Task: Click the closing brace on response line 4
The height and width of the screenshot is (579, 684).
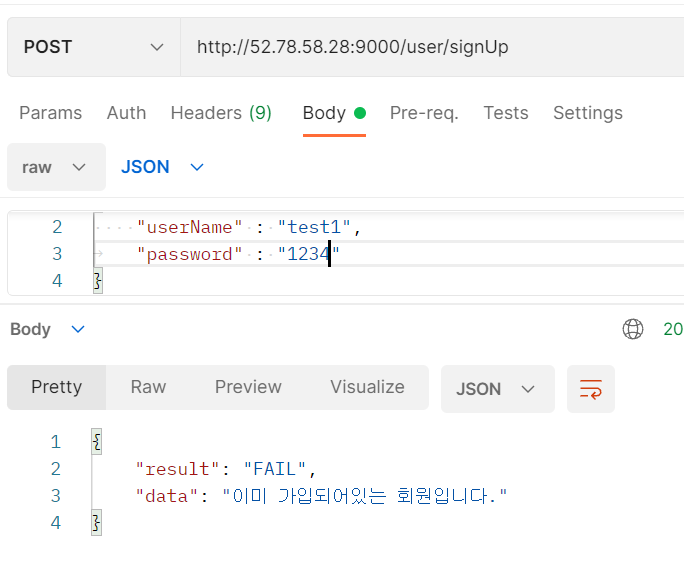Action: click(x=96, y=523)
